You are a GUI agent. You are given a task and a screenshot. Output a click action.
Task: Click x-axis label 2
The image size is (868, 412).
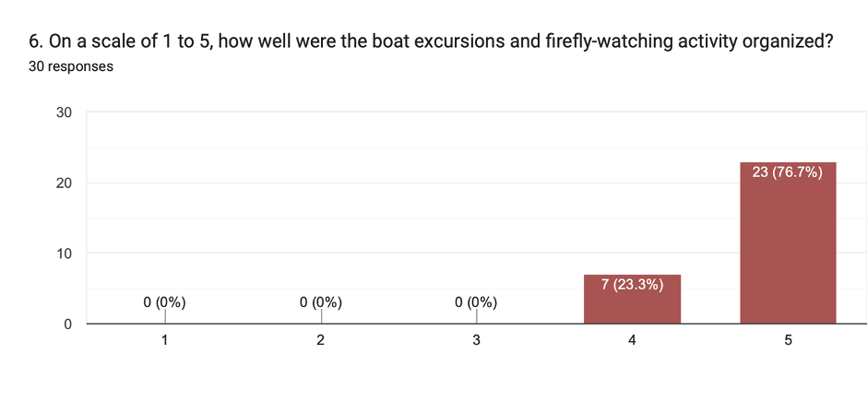tap(321, 340)
